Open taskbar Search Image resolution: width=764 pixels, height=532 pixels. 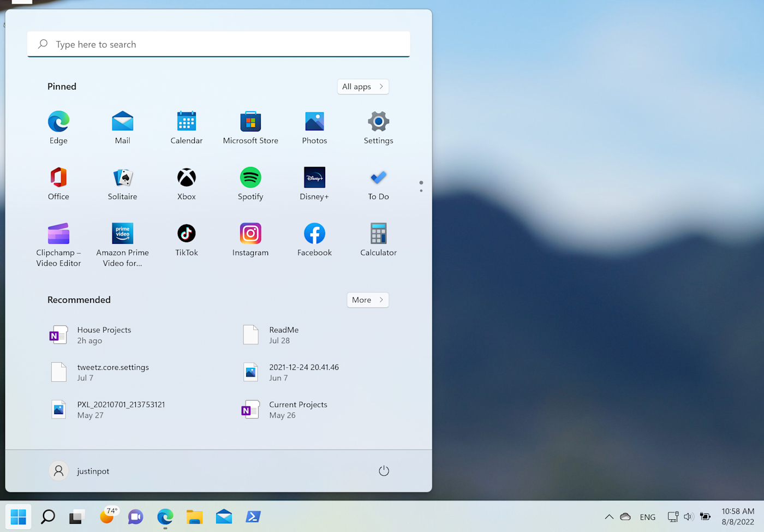[x=48, y=516]
